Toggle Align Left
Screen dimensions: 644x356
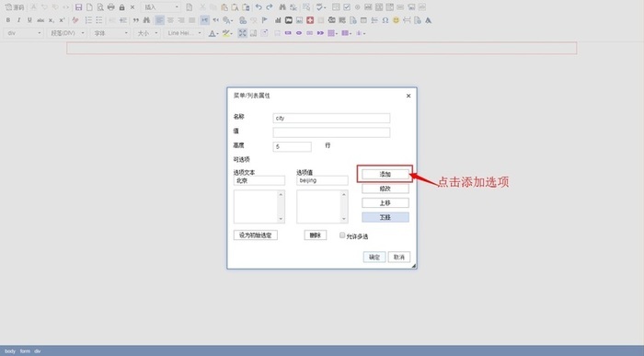point(159,20)
